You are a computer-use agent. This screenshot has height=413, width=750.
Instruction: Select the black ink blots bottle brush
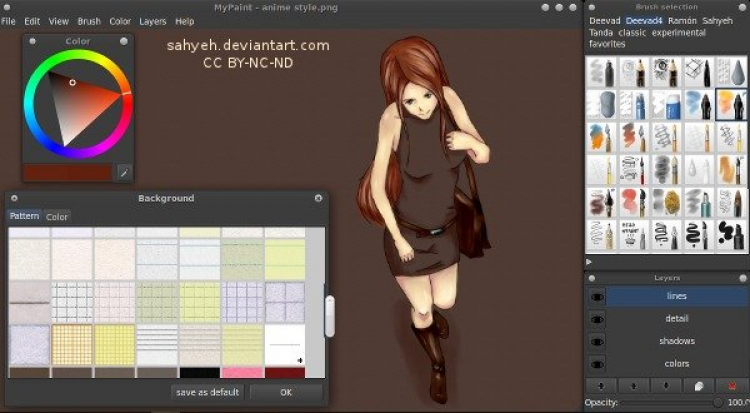(x=731, y=235)
